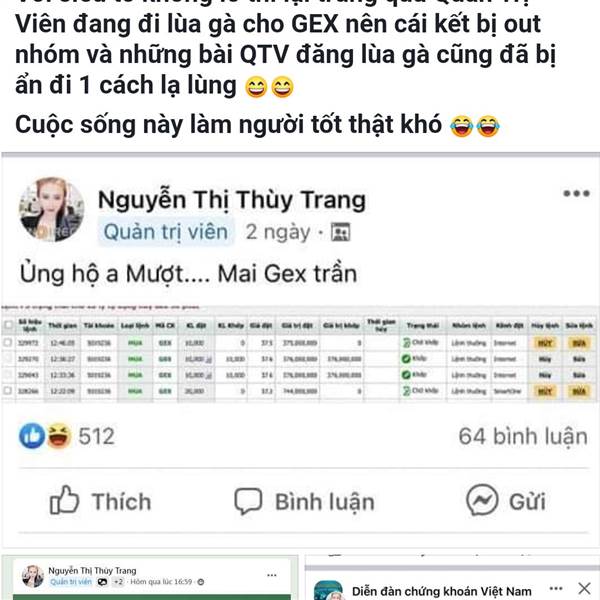Tick the first order row checkbox in the table
The height and width of the screenshot is (600, 600).
[x=7, y=342]
